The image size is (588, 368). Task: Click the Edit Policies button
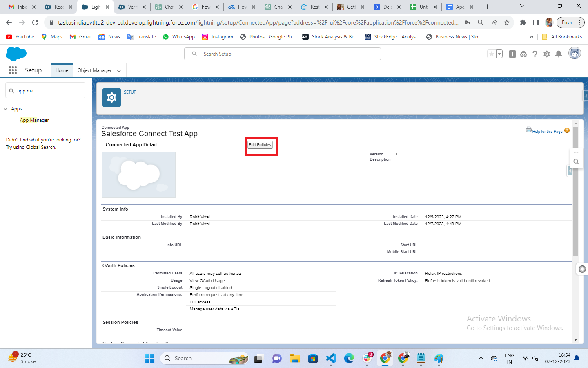pos(260,145)
